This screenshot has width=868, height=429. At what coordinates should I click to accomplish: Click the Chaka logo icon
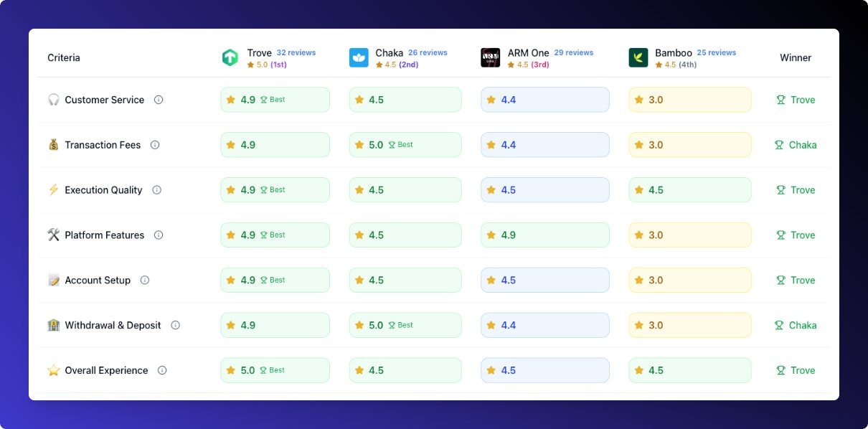pos(357,57)
